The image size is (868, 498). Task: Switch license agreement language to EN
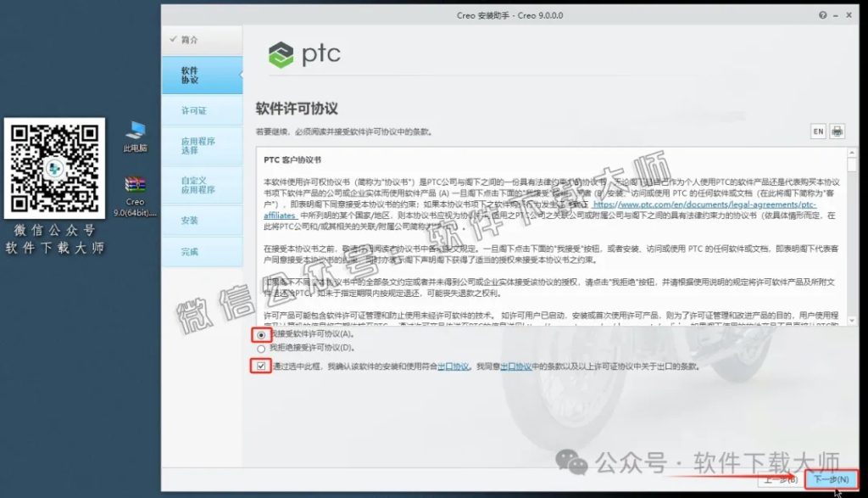tap(818, 131)
